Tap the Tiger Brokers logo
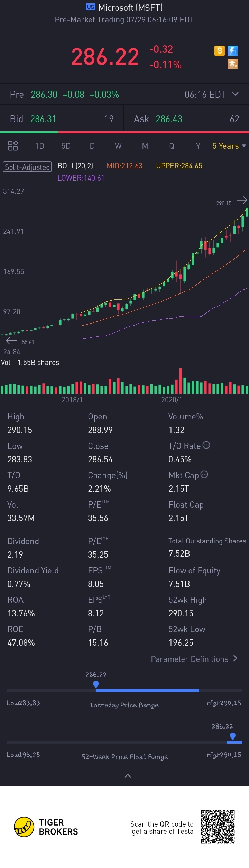The height and width of the screenshot is (868, 249). coord(46,827)
